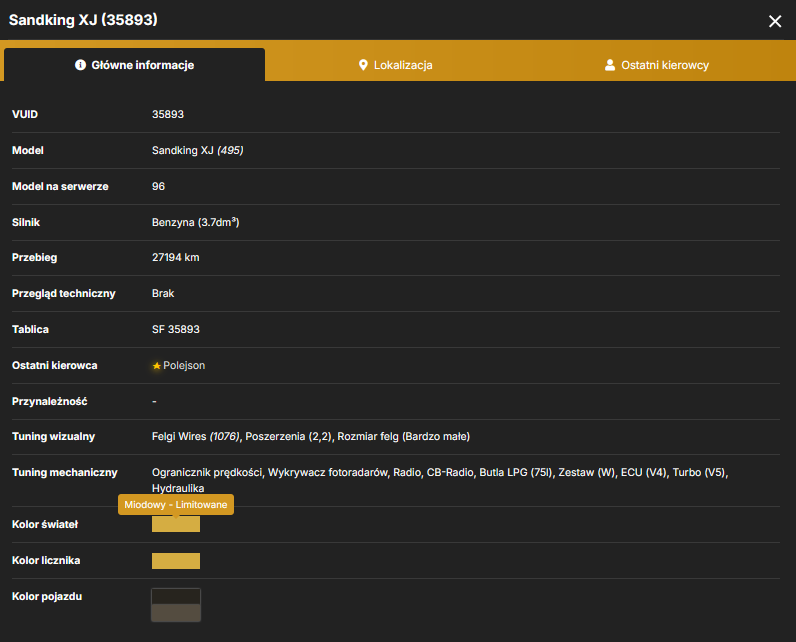Click the plate number SF 35893
The height and width of the screenshot is (642, 796).
(176, 329)
